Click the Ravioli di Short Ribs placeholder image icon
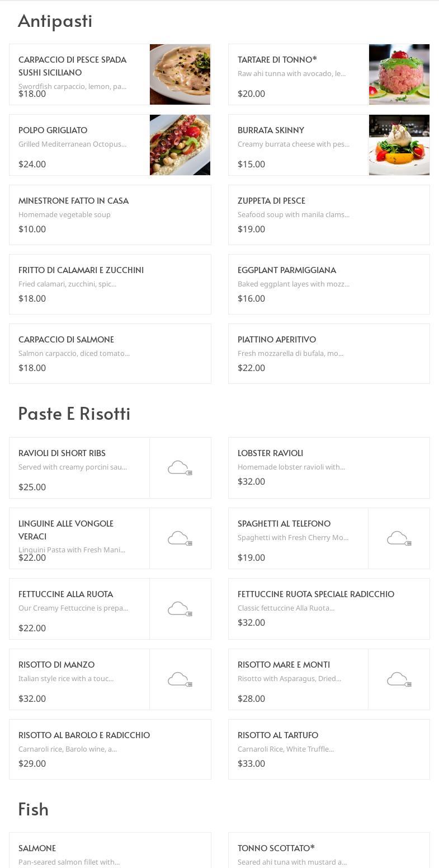The width and height of the screenshot is (439, 868). click(180, 468)
